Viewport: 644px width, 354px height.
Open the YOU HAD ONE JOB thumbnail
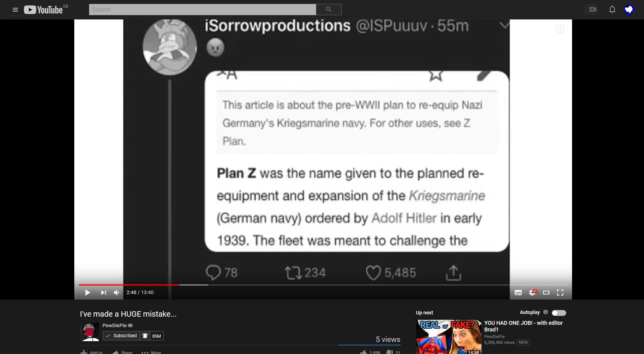(x=448, y=336)
